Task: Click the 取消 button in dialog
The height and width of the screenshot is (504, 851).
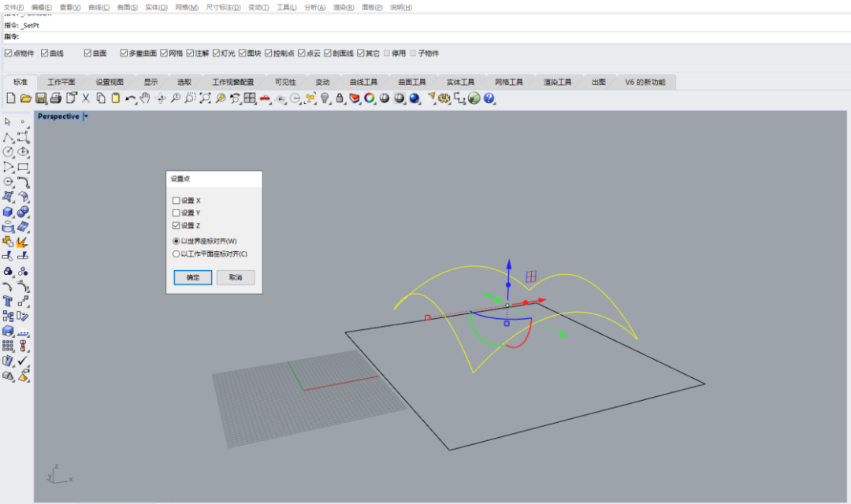Action: pos(236,277)
